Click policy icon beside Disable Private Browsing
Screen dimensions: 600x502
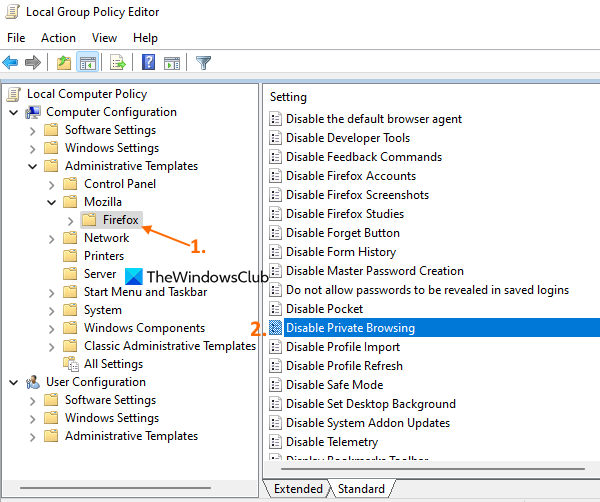276,328
